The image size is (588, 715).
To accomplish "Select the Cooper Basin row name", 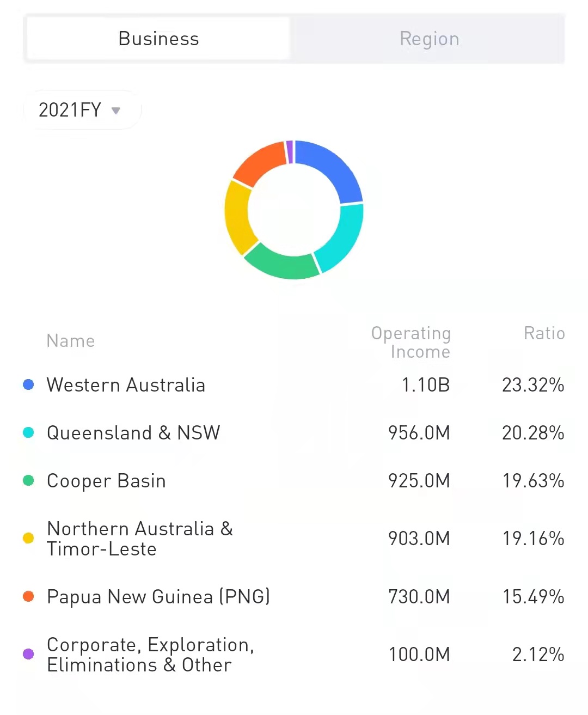I will 106,481.
